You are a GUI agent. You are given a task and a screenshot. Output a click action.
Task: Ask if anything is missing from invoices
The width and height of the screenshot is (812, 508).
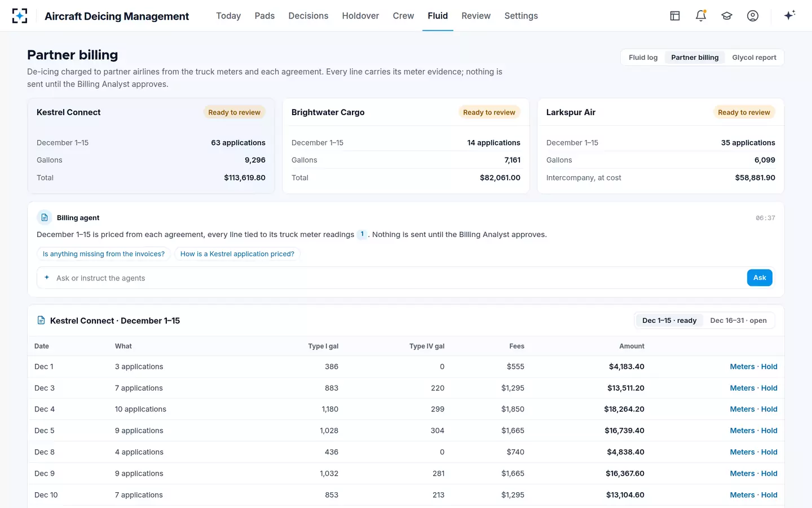click(x=104, y=254)
